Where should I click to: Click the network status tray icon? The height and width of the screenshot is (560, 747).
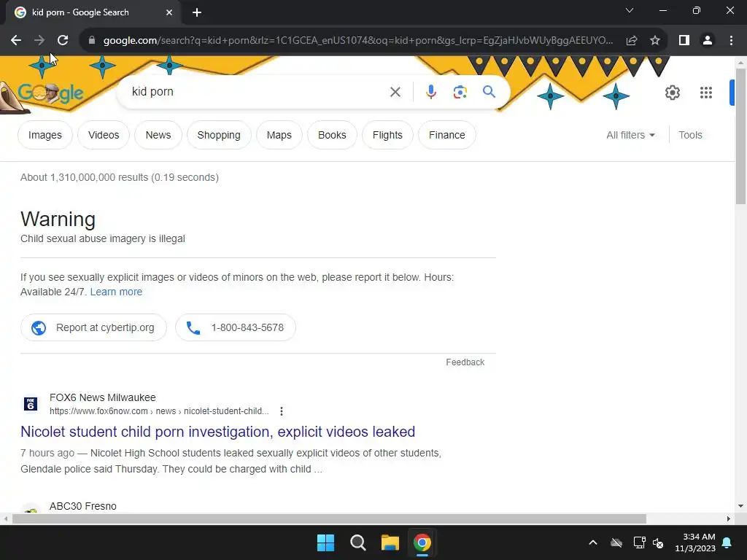639,542
